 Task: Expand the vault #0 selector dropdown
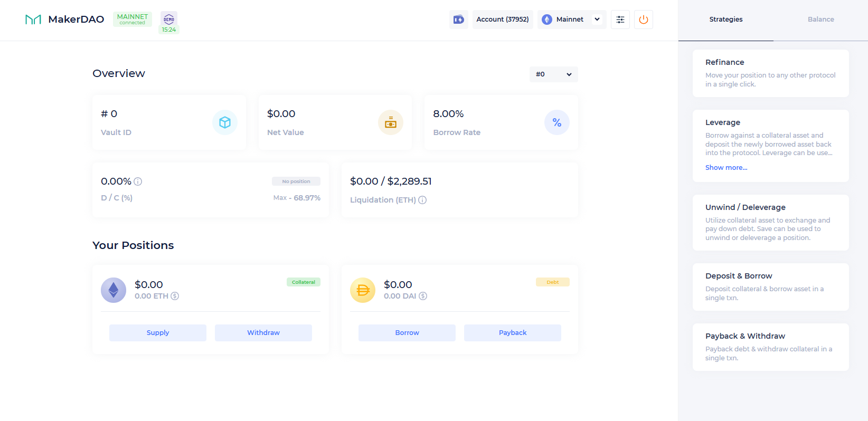(x=553, y=74)
